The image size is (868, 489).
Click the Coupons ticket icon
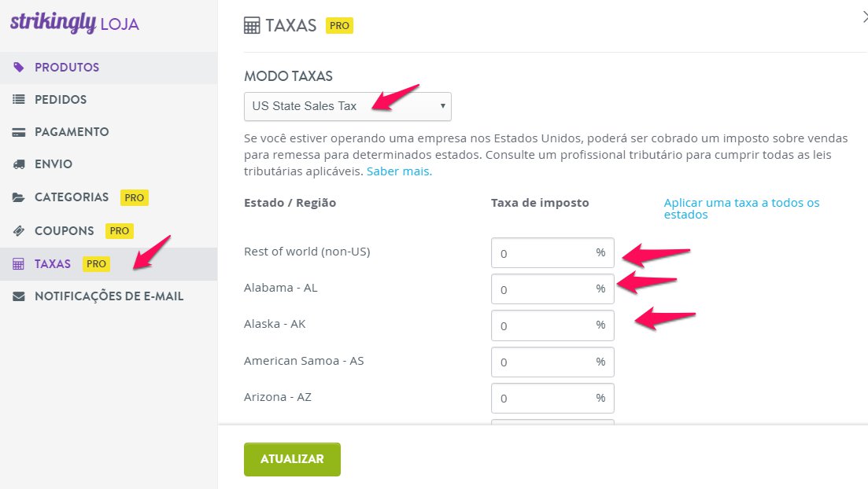tap(19, 230)
